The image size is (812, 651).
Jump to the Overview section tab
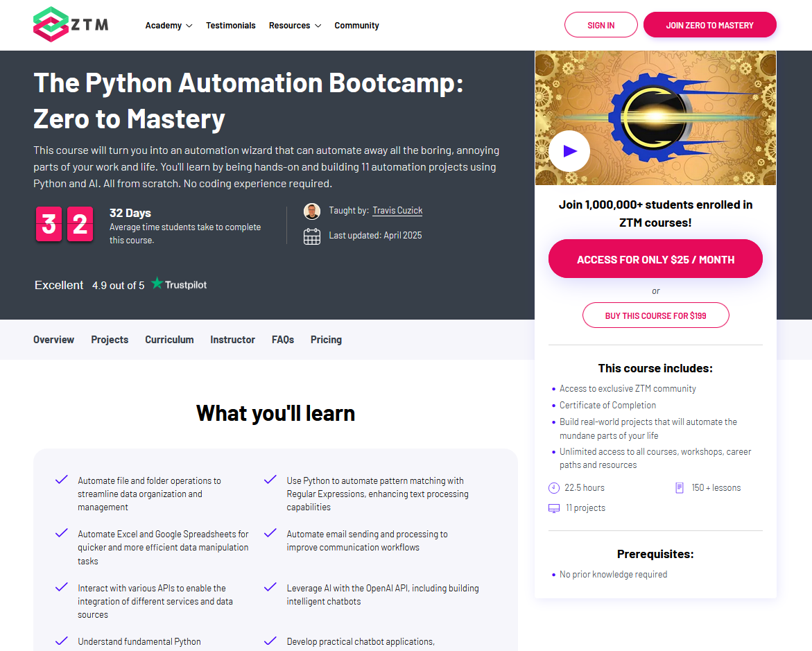[x=54, y=340]
